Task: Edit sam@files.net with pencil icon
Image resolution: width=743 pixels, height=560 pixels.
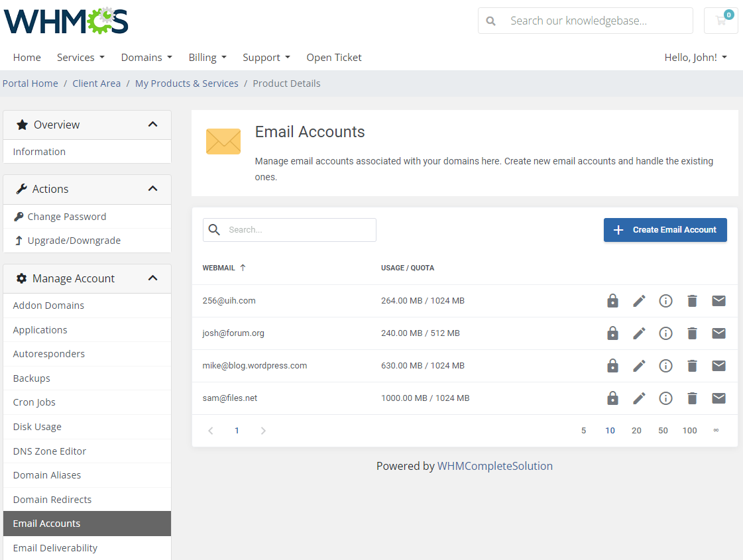Action: pyautogui.click(x=639, y=398)
